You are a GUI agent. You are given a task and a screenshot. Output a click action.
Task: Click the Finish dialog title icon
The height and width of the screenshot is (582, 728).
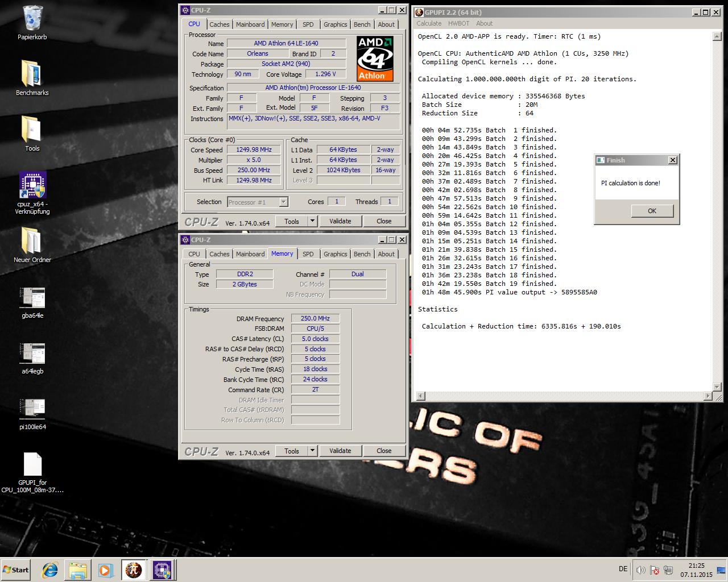601,160
